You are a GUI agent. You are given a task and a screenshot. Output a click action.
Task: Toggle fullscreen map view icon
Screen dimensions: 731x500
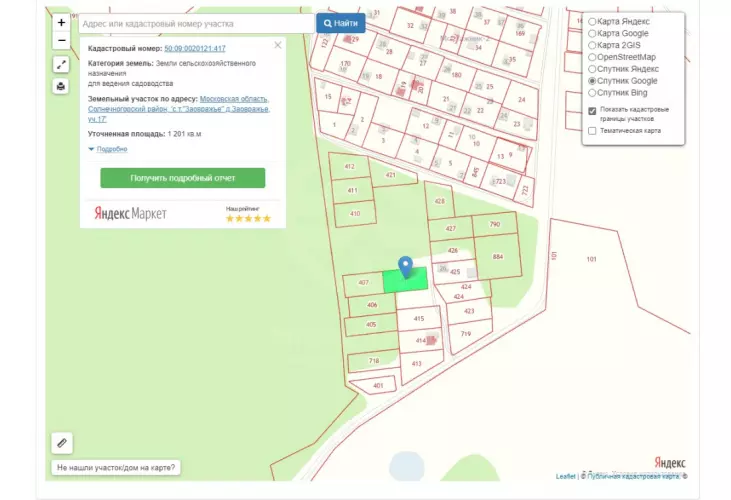click(x=61, y=65)
